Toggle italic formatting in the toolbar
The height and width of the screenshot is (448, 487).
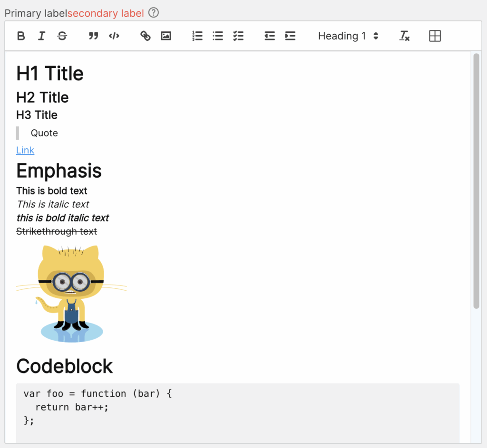pos(41,36)
